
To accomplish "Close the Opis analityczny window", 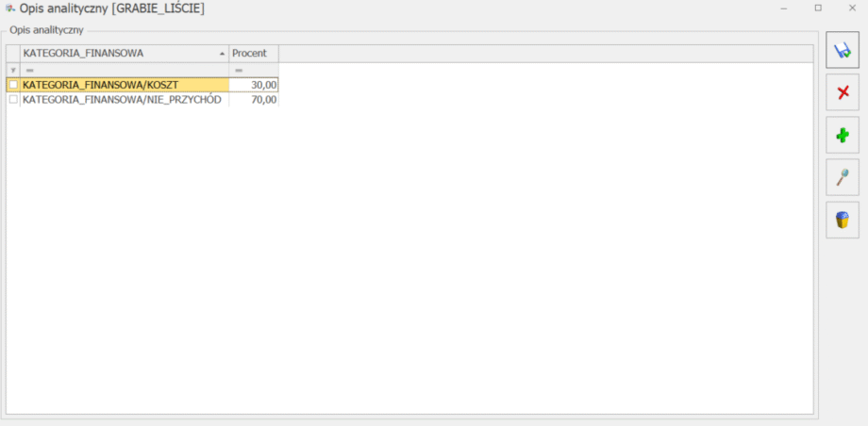I will point(853,8).
